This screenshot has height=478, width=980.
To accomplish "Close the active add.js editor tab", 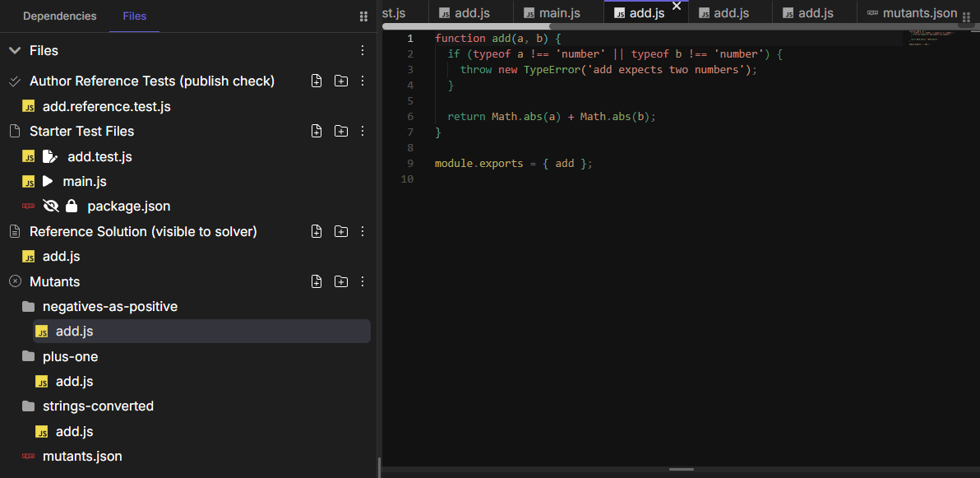I will click(677, 7).
